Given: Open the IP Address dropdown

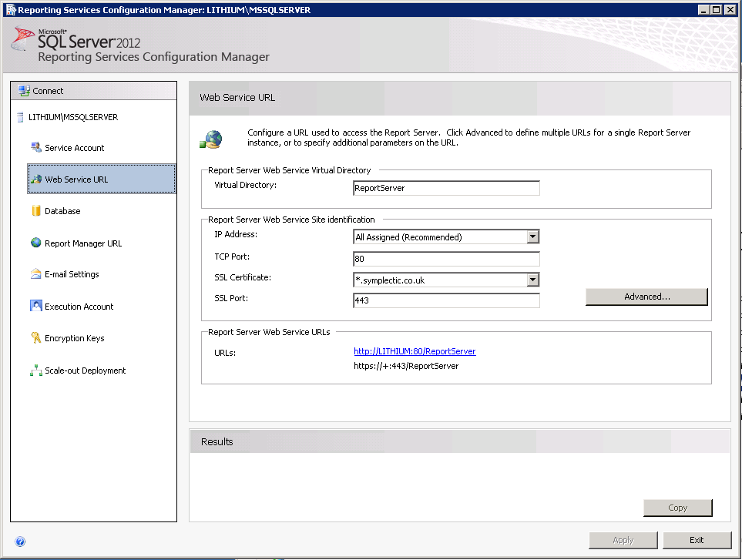Looking at the screenshot, I should coord(532,237).
